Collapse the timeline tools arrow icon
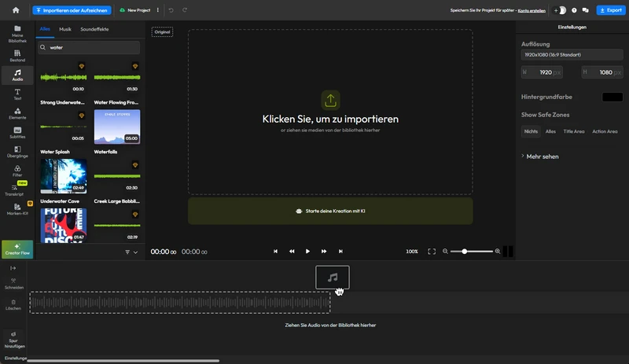Screen dimensions: 629x364 pos(13,267)
